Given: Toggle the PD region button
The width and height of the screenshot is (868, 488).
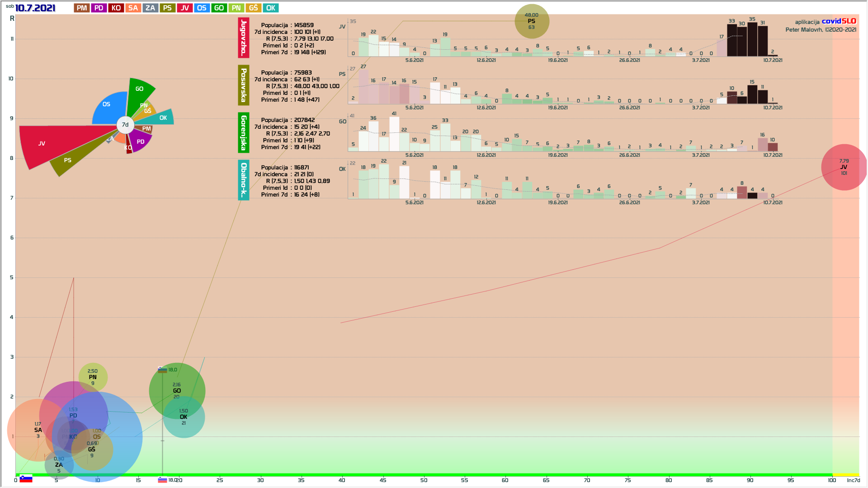Looking at the screenshot, I should point(99,8).
